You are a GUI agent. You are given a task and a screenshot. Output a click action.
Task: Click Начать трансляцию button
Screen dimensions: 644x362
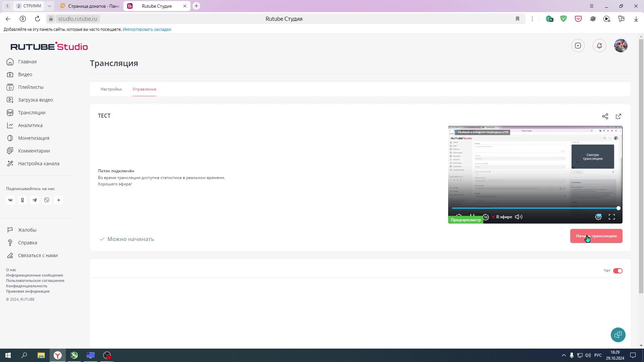pyautogui.click(x=596, y=236)
